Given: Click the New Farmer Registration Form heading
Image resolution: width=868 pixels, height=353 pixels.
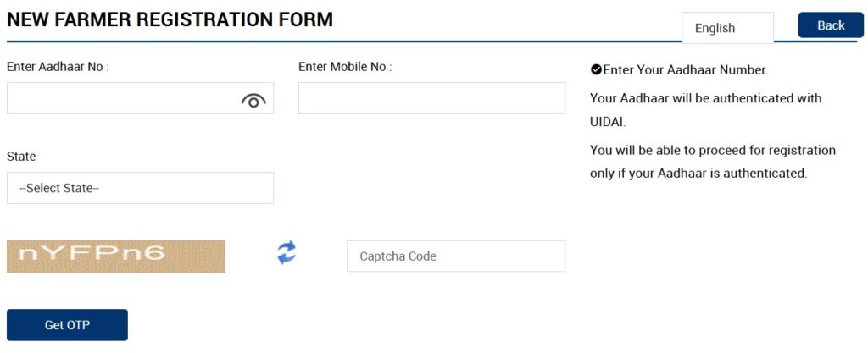Looking at the screenshot, I should point(170,19).
